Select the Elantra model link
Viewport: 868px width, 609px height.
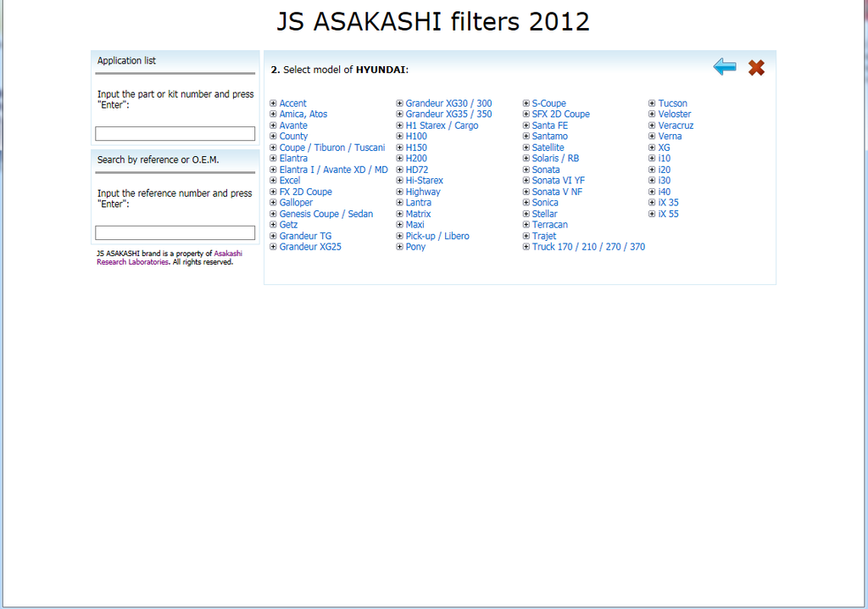(x=293, y=159)
